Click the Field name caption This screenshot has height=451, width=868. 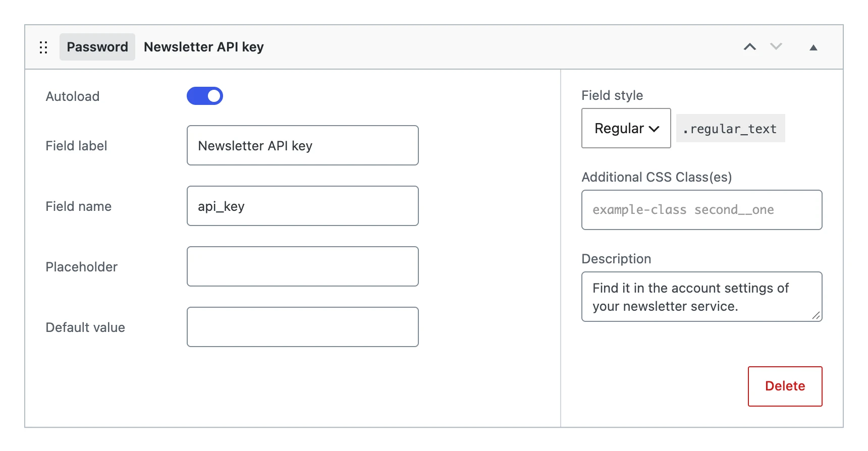pyautogui.click(x=78, y=206)
